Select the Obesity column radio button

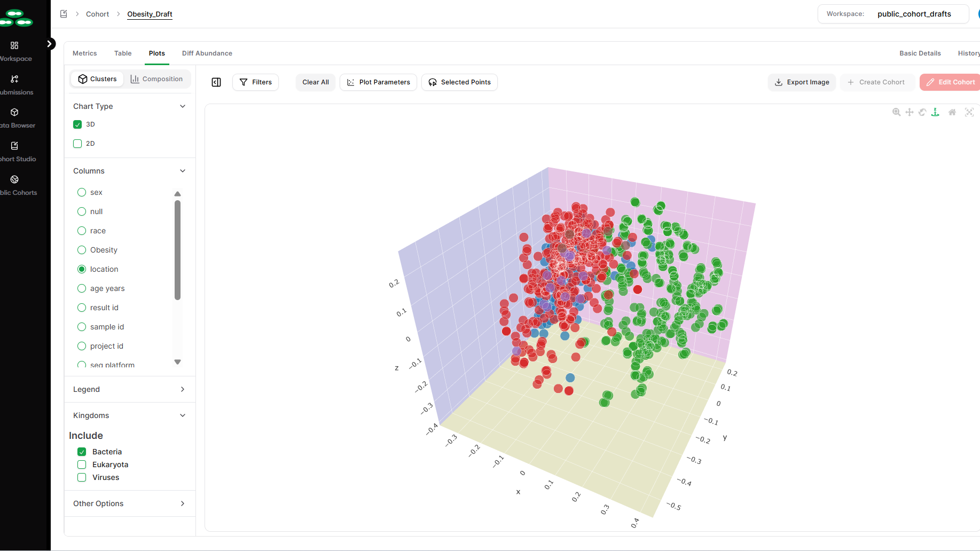[82, 250]
